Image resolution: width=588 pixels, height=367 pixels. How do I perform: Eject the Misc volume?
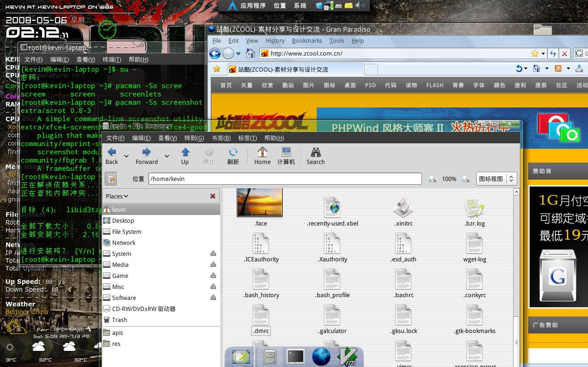[x=213, y=287]
